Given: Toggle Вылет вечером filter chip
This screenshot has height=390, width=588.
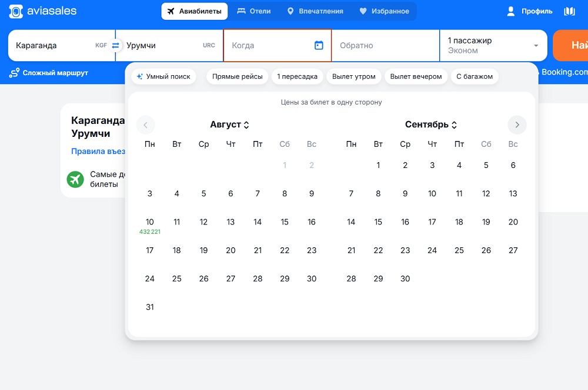Looking at the screenshot, I should (x=416, y=76).
